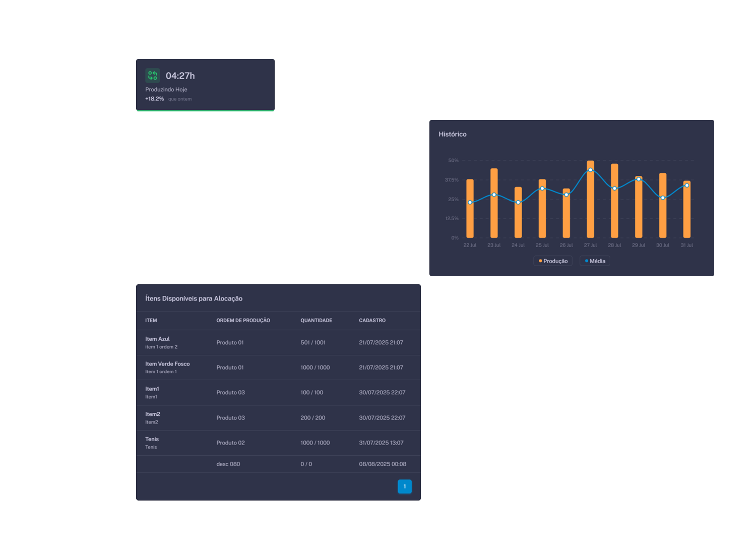Image resolution: width=756 pixels, height=559 pixels.
Task: Click the "200 / 200" quantity cell
Action: point(313,418)
